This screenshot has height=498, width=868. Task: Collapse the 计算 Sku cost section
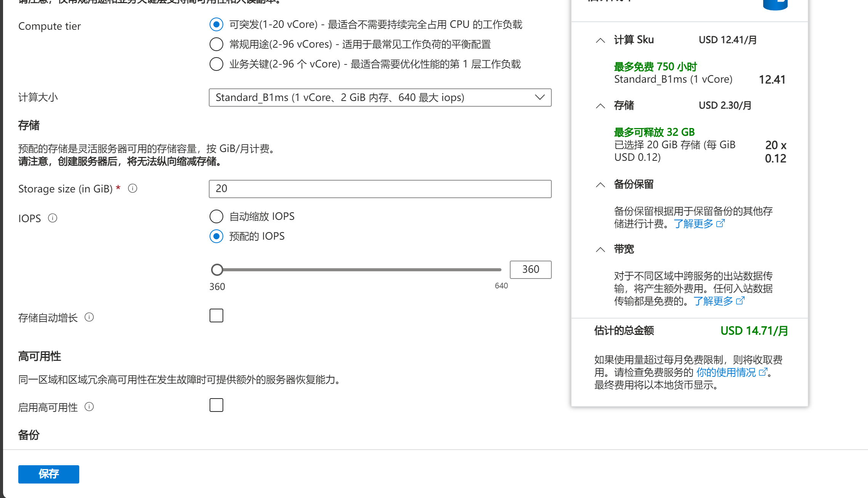(601, 40)
